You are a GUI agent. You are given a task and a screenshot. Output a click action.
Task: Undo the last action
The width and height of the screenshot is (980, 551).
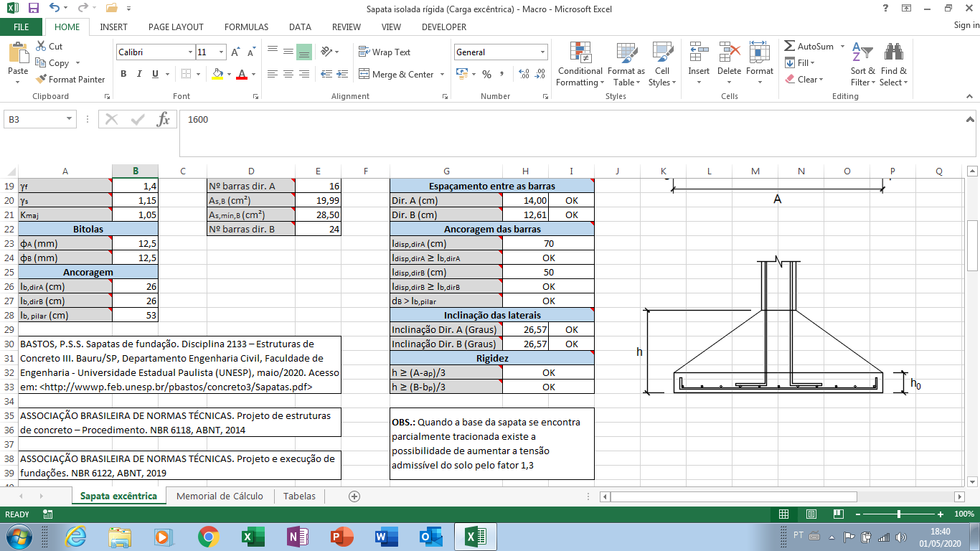tap(55, 9)
